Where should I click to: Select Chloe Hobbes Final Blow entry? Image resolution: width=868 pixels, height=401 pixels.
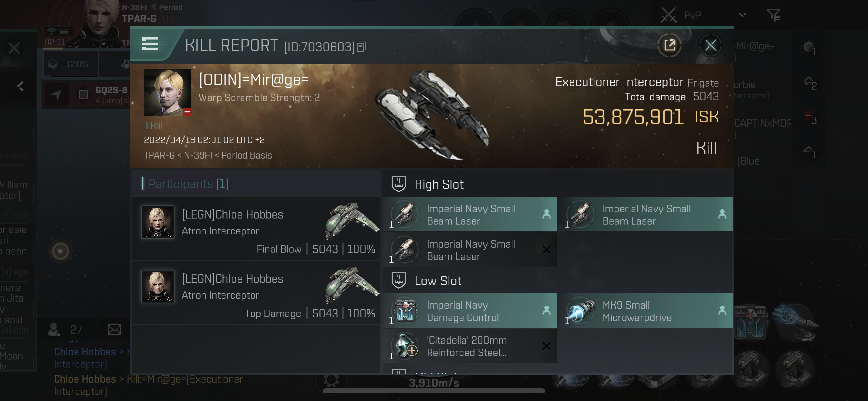pyautogui.click(x=256, y=229)
